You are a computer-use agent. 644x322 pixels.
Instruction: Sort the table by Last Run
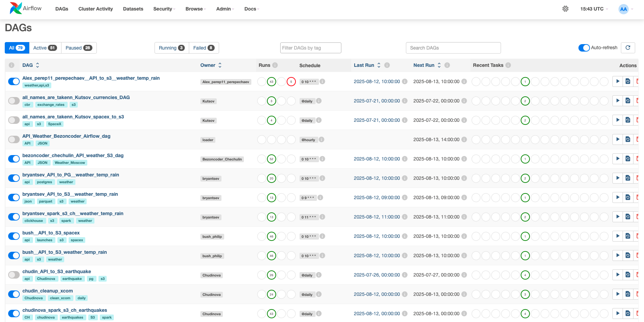[x=367, y=65]
